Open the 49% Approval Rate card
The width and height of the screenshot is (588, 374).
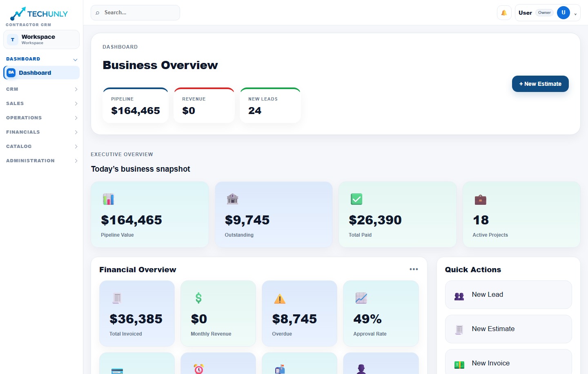(x=381, y=314)
